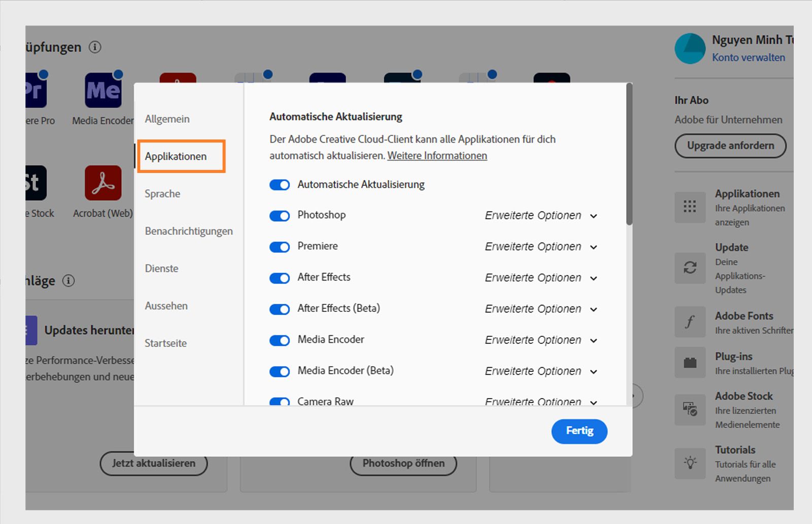Viewport: 812px width, 524px height.
Task: Launch Media Encoder from shortcuts
Action: tap(103, 90)
